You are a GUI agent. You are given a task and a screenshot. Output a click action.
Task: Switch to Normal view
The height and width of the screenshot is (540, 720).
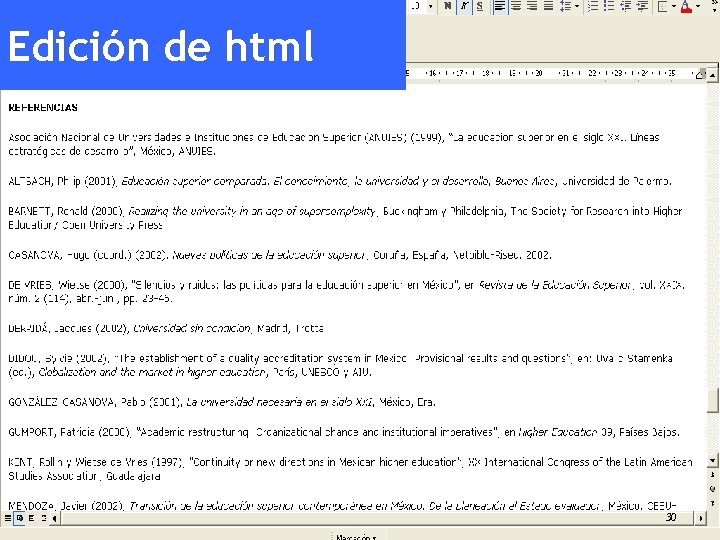(7, 518)
